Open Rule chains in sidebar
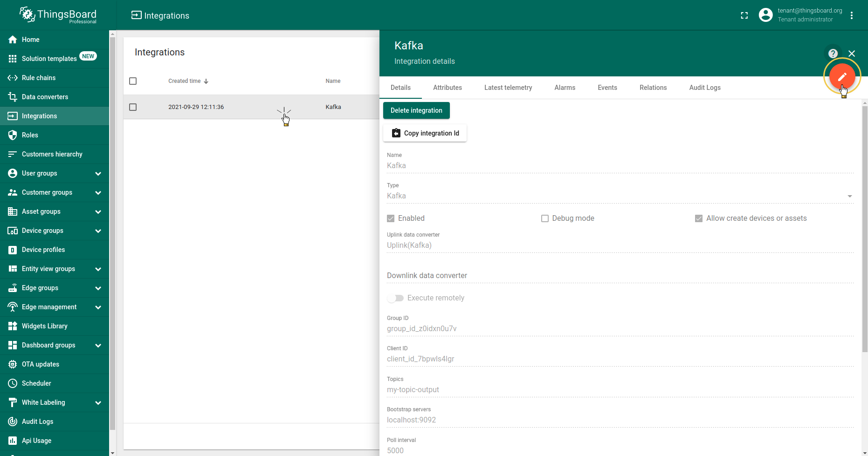The width and height of the screenshot is (868, 456). (x=39, y=78)
